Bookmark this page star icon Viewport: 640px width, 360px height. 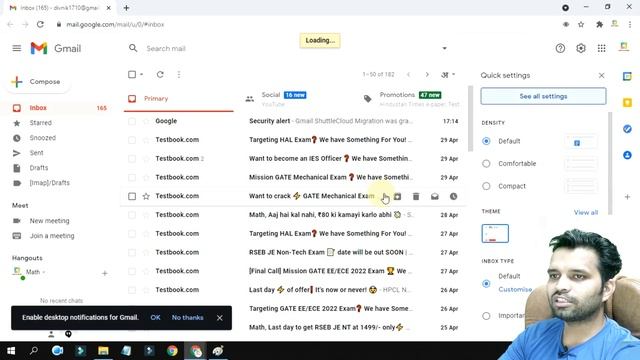click(581, 24)
